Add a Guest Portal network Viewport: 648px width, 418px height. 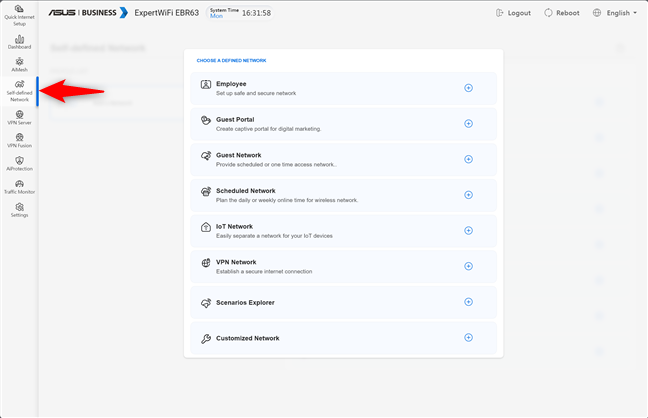point(468,124)
